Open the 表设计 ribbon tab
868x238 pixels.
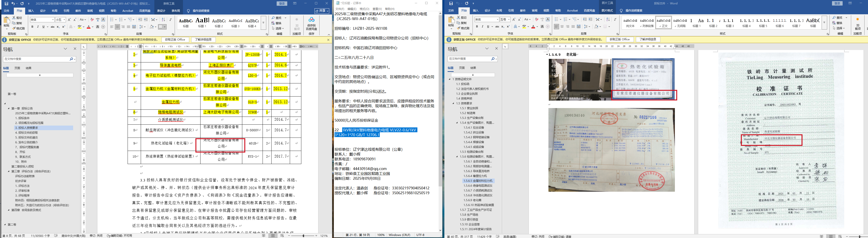[x=161, y=11]
